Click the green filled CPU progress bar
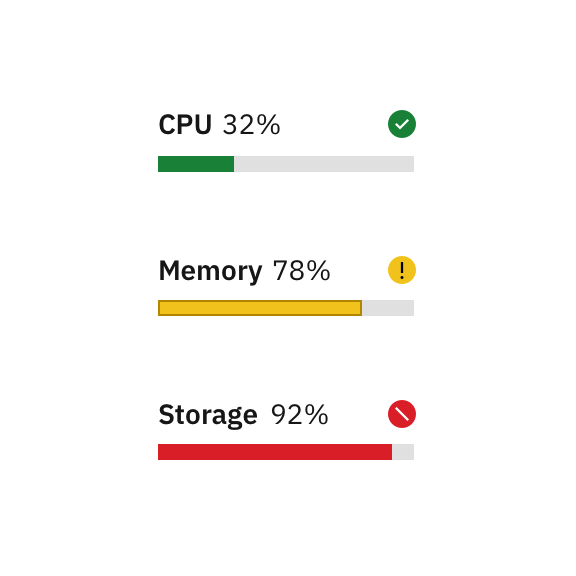576x576 pixels. coord(196,164)
